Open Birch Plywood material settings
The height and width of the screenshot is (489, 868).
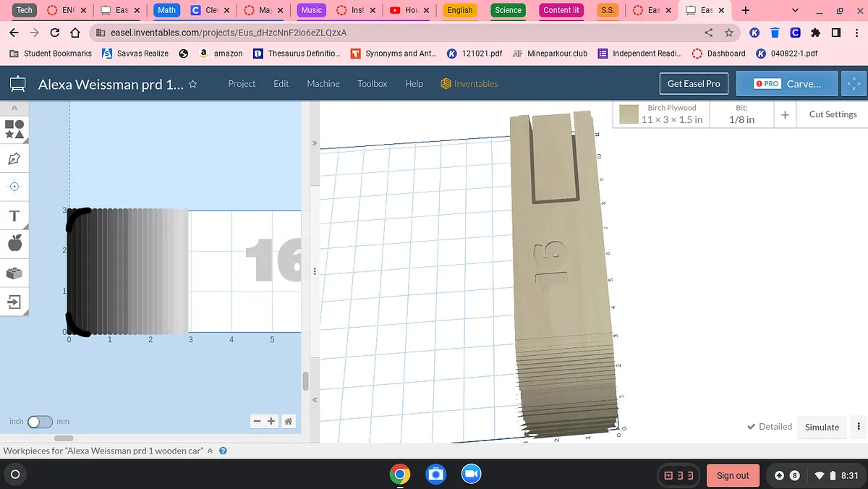[x=661, y=114]
